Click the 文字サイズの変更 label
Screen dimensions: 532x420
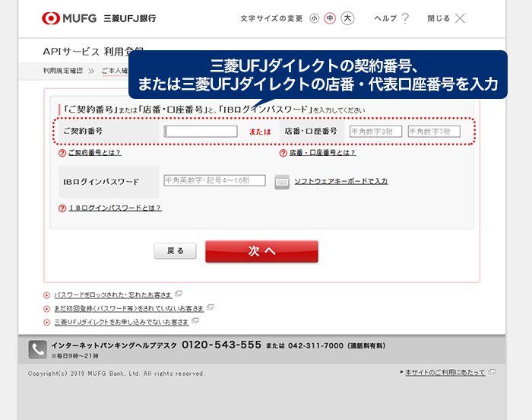click(271, 18)
